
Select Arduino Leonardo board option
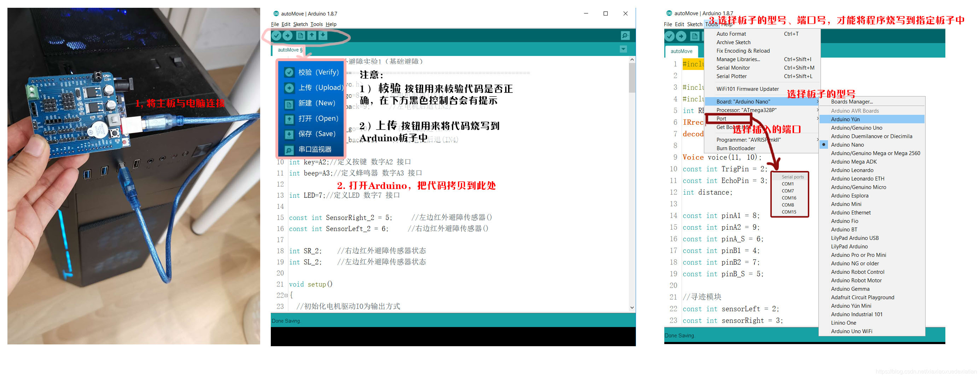871,170
